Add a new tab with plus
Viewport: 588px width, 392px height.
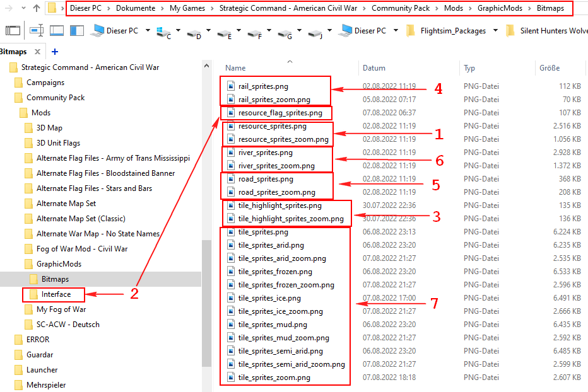[x=55, y=51]
